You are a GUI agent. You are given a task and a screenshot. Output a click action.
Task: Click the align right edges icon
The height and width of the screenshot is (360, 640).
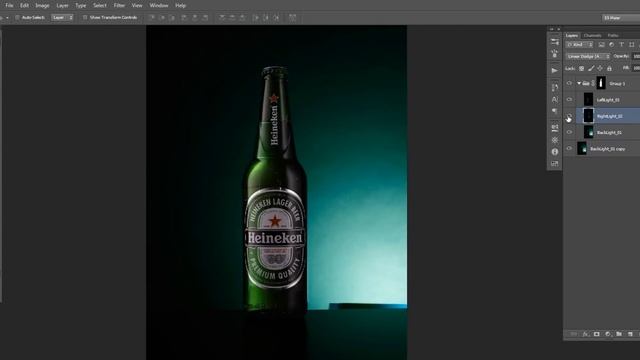click(x=205, y=18)
